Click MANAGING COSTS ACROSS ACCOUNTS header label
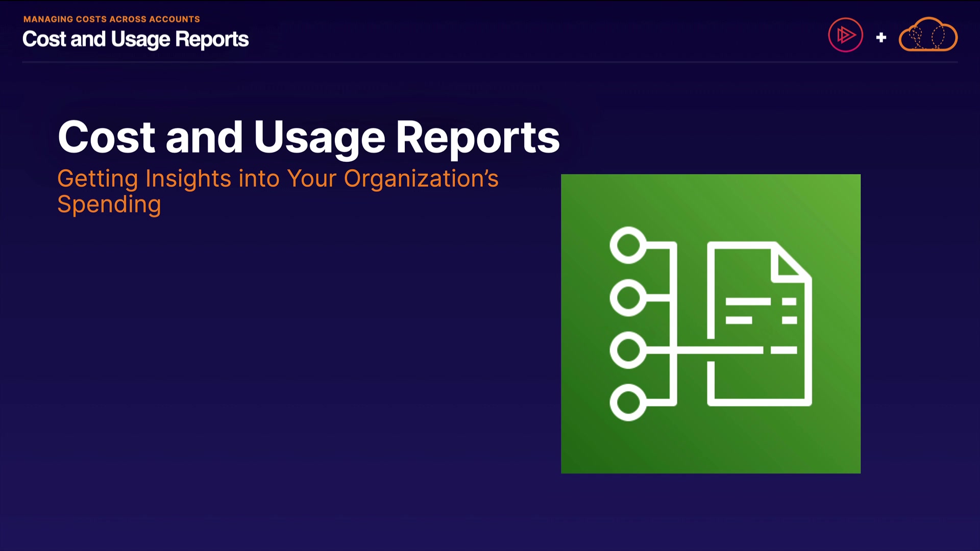 coord(111,19)
